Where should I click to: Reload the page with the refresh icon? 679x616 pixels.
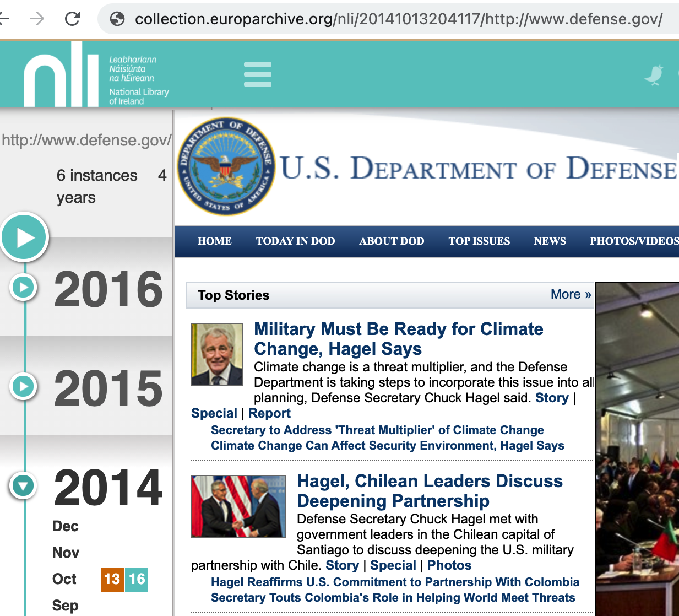click(73, 19)
